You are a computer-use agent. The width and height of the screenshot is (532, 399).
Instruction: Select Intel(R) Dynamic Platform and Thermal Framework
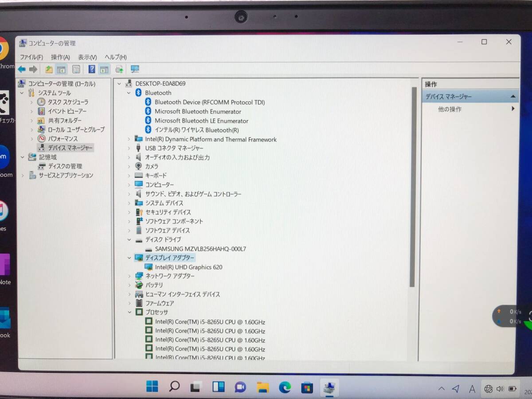(211, 139)
